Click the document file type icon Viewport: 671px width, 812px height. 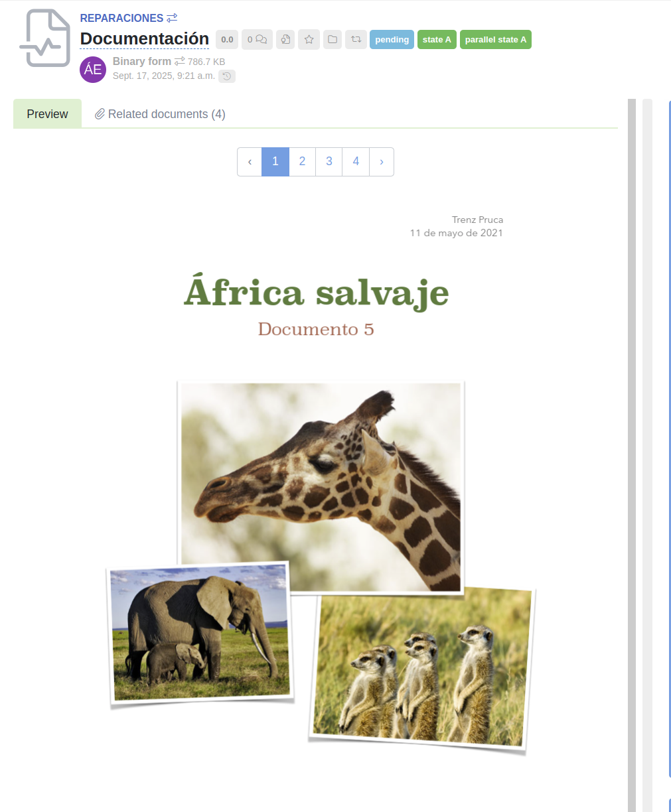coord(45,38)
